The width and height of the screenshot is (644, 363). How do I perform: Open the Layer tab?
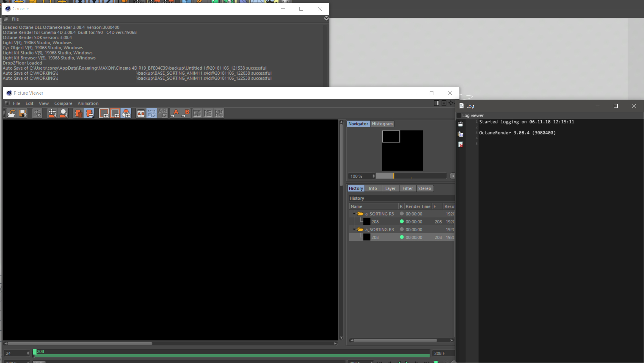(x=390, y=188)
